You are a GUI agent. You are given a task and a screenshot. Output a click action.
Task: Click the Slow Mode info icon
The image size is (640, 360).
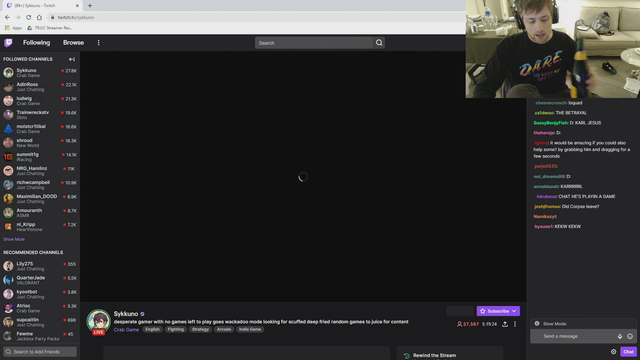click(x=537, y=324)
